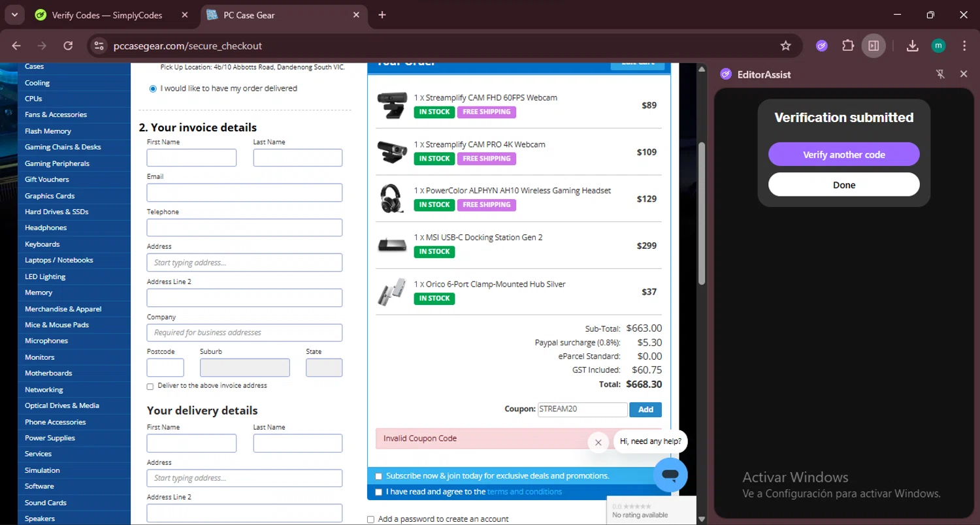Click the Postcode field

tap(165, 368)
